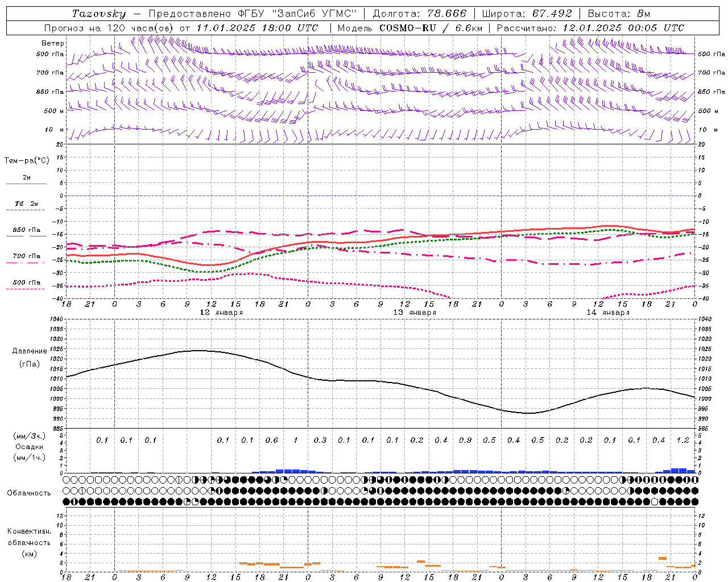Click the '1.2' precipitation value
Screen dimensions: 728x582
683,440
